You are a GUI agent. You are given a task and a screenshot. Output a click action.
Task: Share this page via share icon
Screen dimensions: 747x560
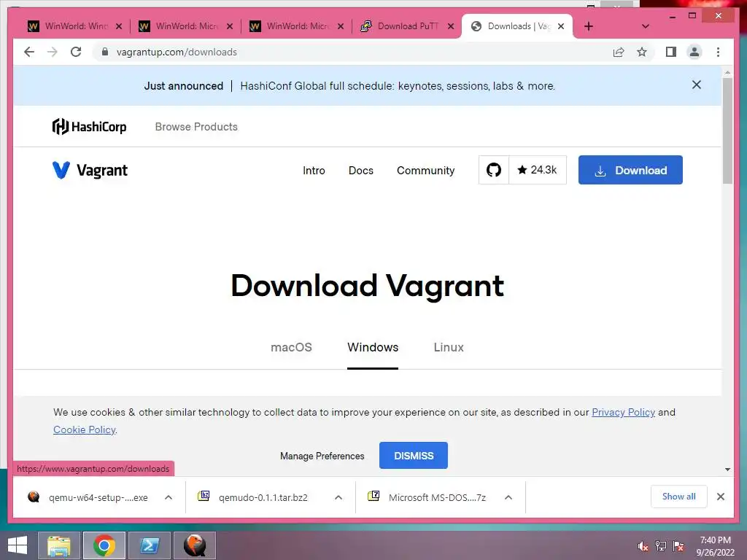coord(619,52)
